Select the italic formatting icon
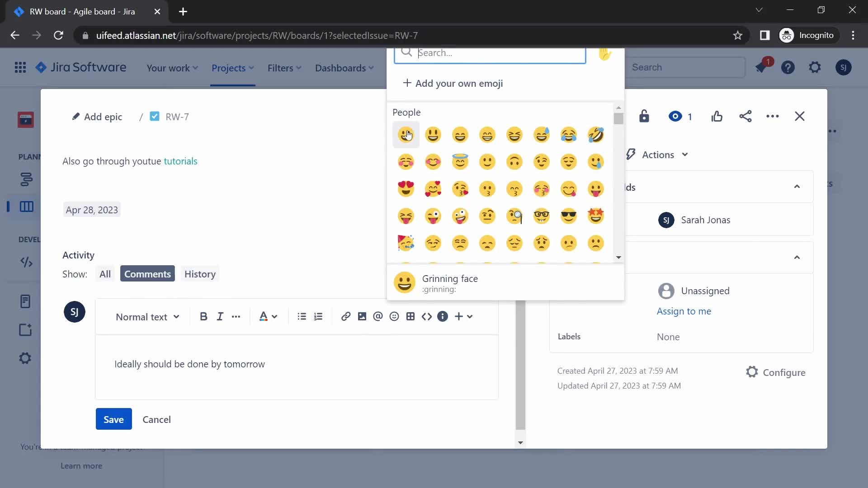Image resolution: width=868 pixels, height=488 pixels. (220, 316)
